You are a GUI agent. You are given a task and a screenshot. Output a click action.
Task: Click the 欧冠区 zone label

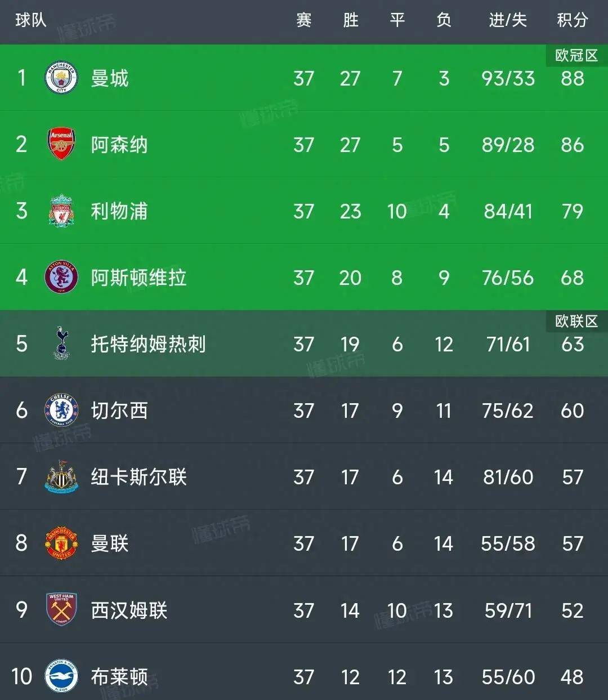[x=576, y=55]
